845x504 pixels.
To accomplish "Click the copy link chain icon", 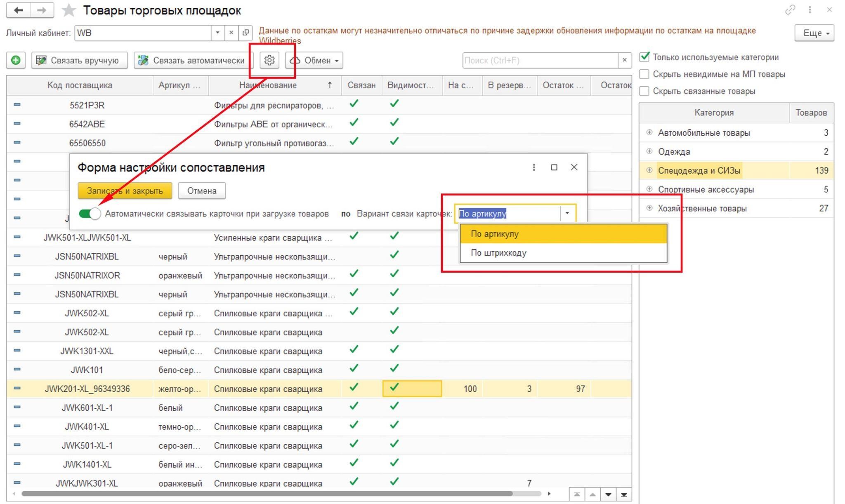I will pyautogui.click(x=790, y=10).
